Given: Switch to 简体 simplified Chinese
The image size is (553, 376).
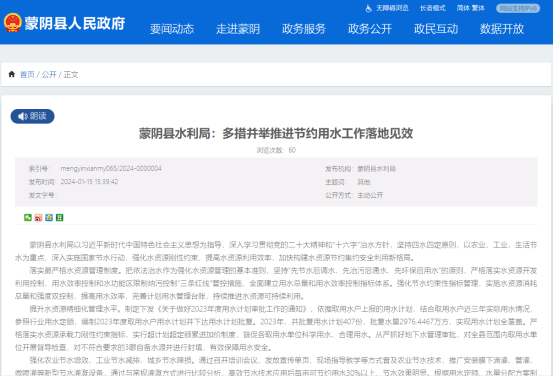Looking at the screenshot, I should point(463,8).
